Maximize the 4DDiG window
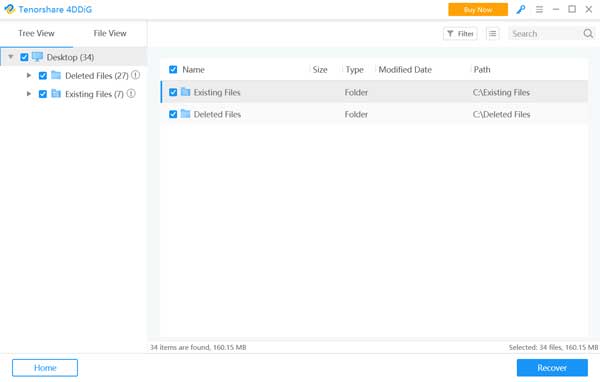 tap(572, 9)
